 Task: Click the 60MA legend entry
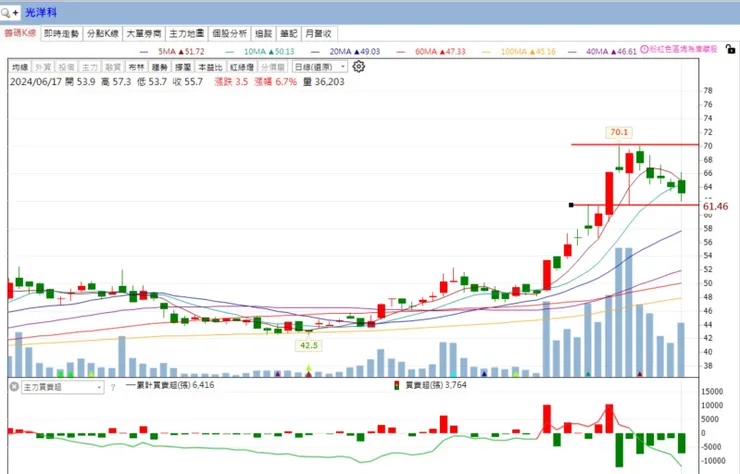(431, 51)
